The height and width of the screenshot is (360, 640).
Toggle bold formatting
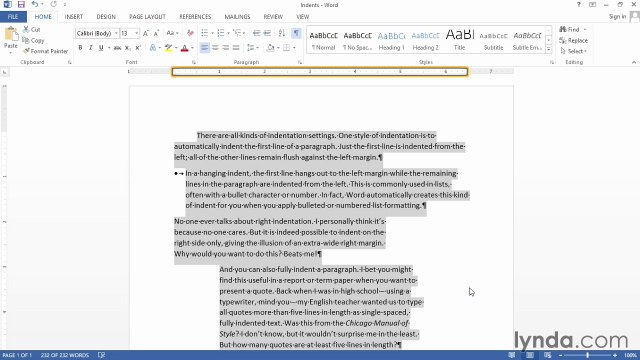pyautogui.click(x=80, y=48)
